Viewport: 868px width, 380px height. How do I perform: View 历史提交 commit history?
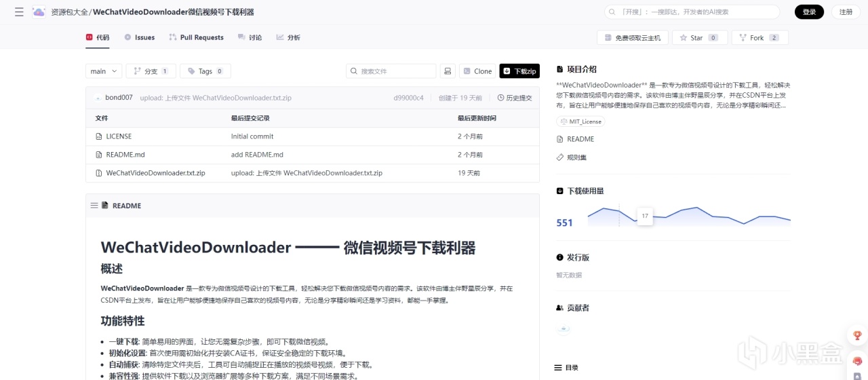(515, 98)
